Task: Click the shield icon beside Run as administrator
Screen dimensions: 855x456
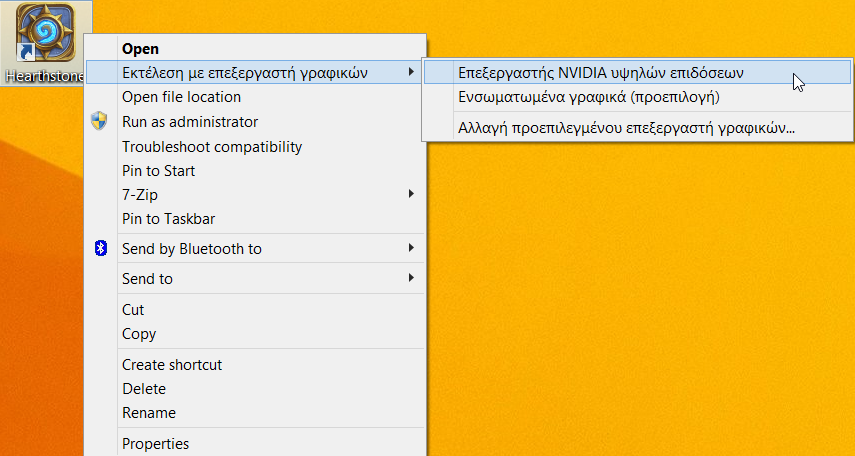Action: pyautogui.click(x=99, y=121)
